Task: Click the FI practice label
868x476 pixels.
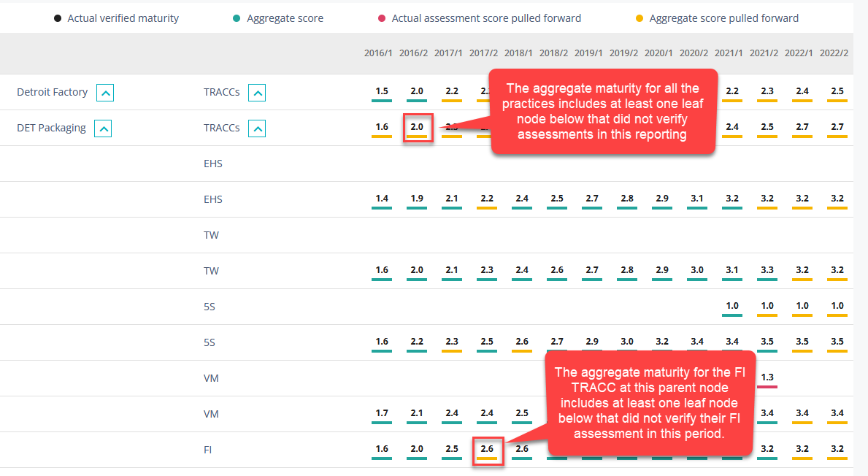Action: pyautogui.click(x=208, y=450)
